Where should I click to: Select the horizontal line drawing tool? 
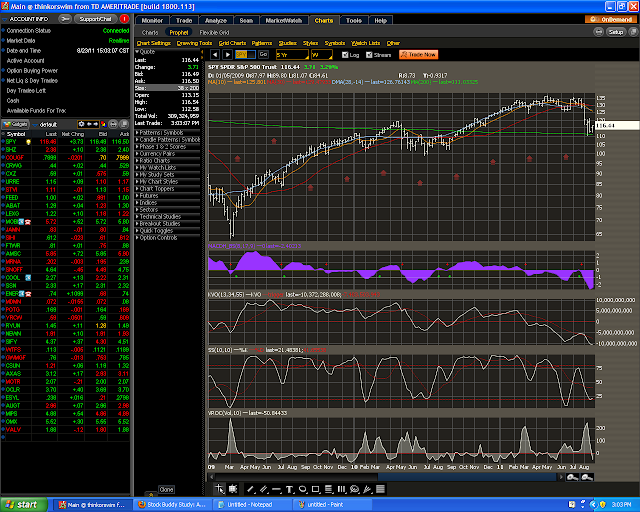[x=276, y=489]
